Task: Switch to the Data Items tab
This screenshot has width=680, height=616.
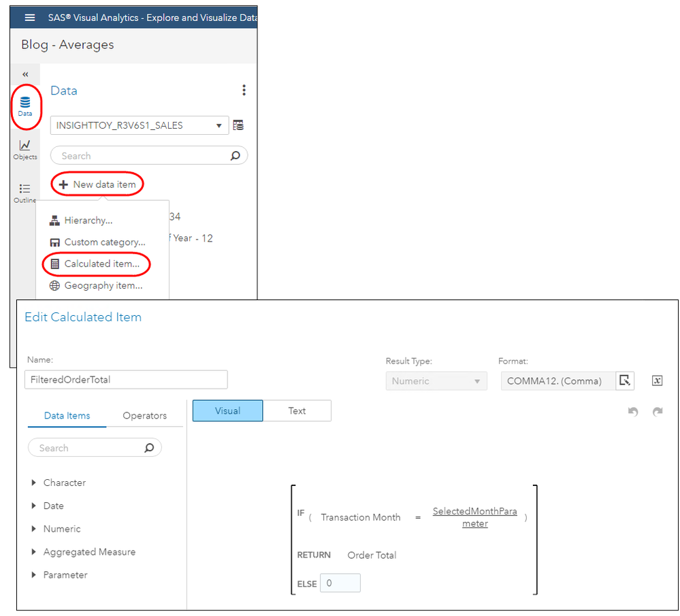Action: click(67, 416)
